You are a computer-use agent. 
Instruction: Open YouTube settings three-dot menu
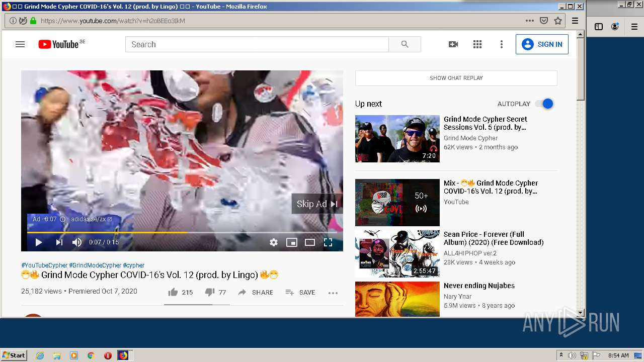click(501, 44)
